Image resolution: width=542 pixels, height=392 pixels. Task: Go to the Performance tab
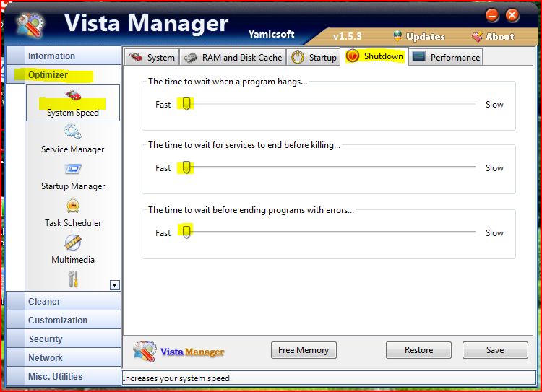click(446, 58)
